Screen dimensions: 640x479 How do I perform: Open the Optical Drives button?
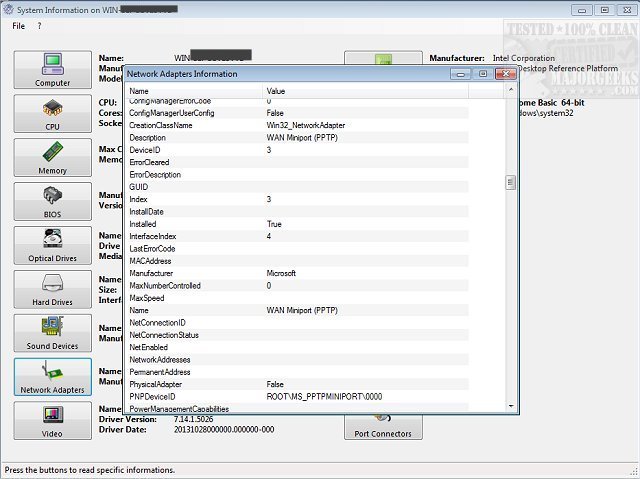pos(53,245)
